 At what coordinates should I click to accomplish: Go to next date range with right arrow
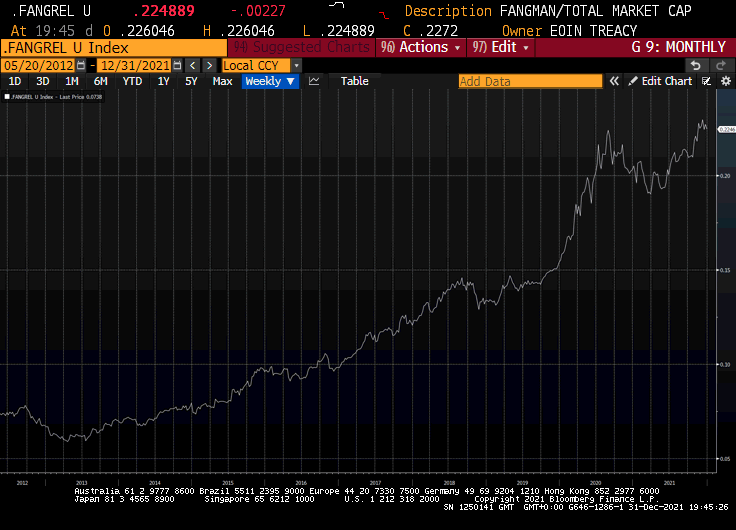tap(209, 65)
